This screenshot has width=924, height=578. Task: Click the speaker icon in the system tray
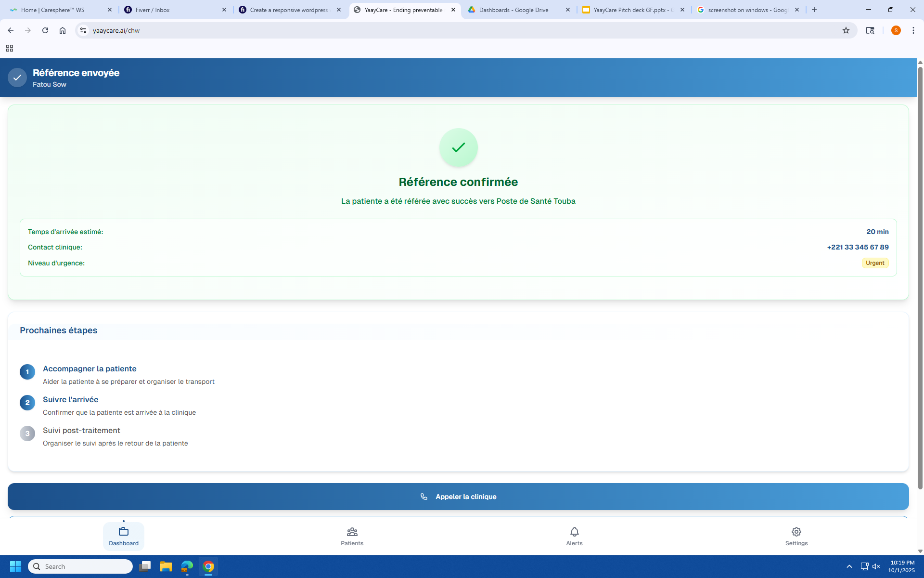point(877,566)
